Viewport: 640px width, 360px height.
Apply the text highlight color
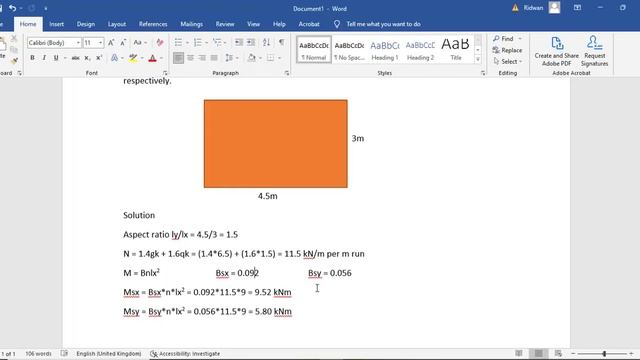coord(133,58)
